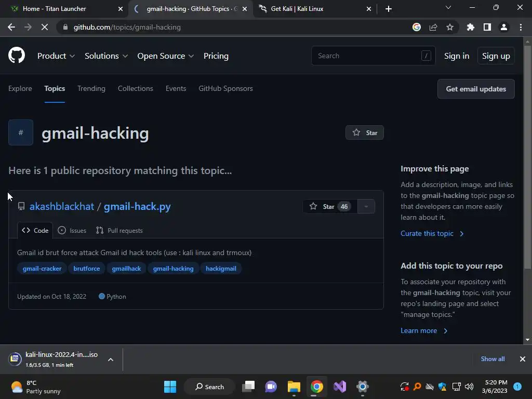Open a new browser tab with plus
532x399 pixels.
(x=389, y=9)
